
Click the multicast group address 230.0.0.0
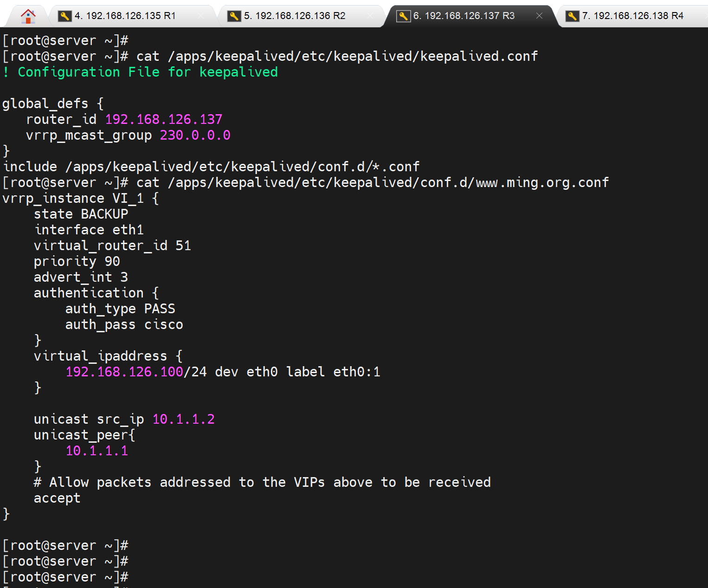[x=195, y=136]
